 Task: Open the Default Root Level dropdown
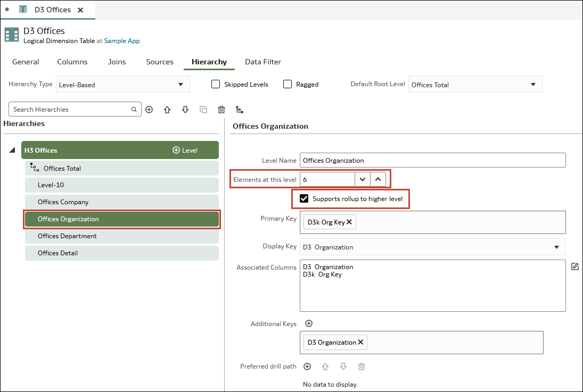point(474,85)
